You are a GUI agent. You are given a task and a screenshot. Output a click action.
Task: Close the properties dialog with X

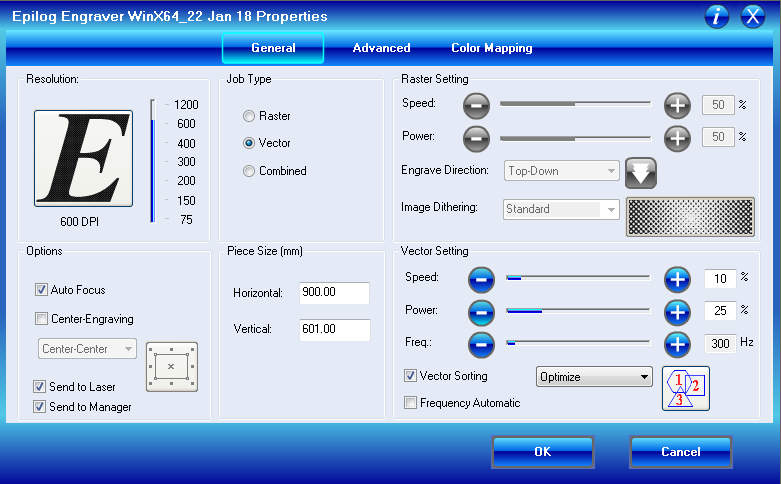[753, 16]
